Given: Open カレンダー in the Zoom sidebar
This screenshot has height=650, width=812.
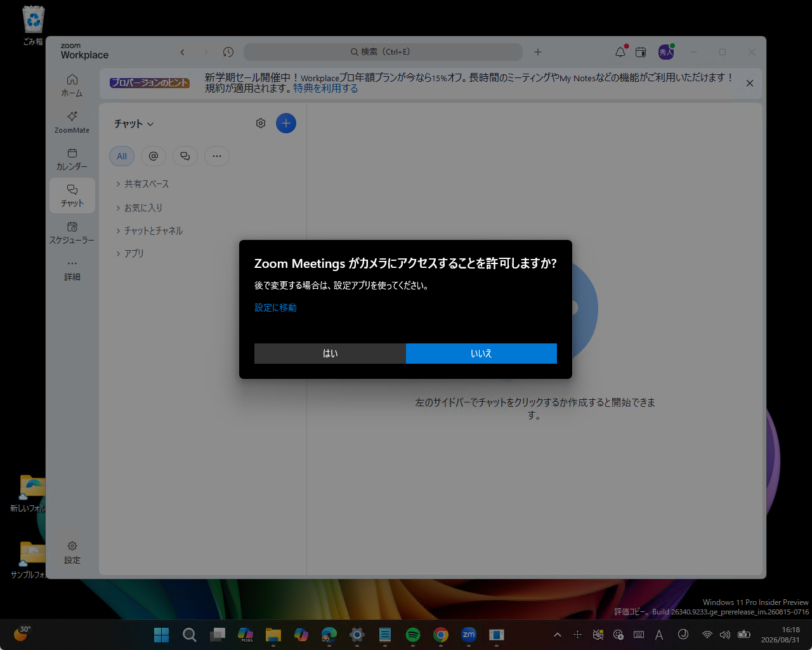Looking at the screenshot, I should coord(72,159).
